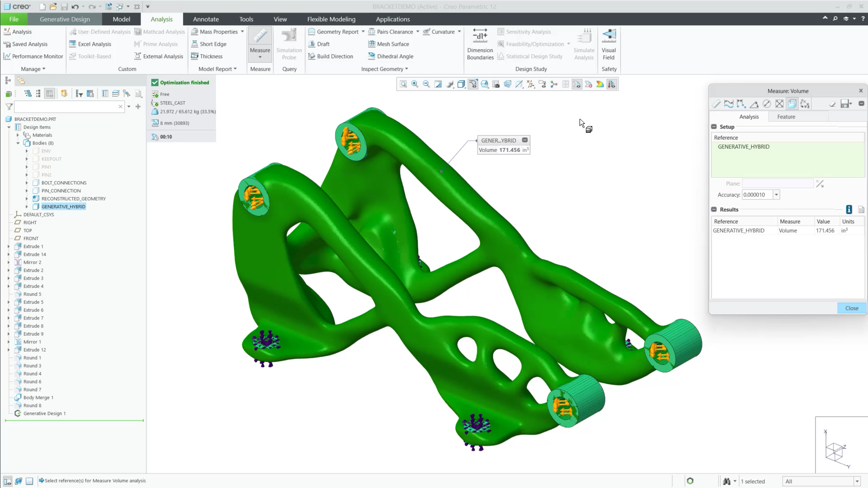Open Dimension Boundaries tool
The image size is (868, 488).
tap(480, 44)
